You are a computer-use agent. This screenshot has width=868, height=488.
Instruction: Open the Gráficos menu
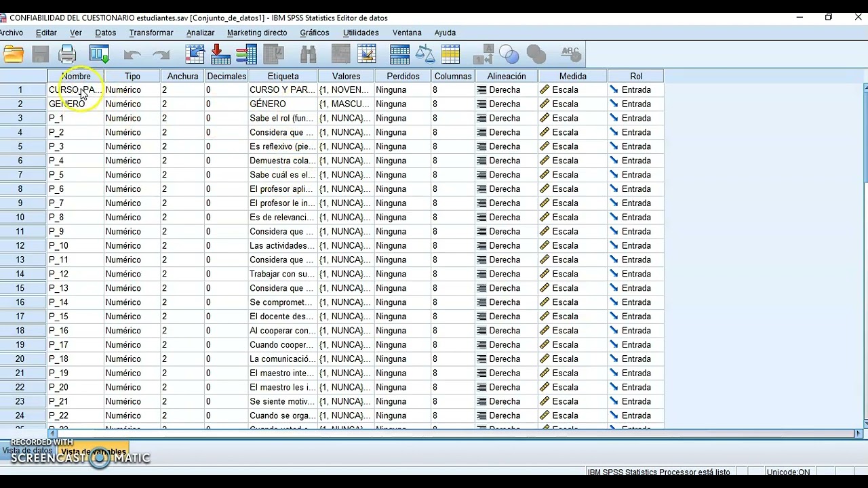315,33
